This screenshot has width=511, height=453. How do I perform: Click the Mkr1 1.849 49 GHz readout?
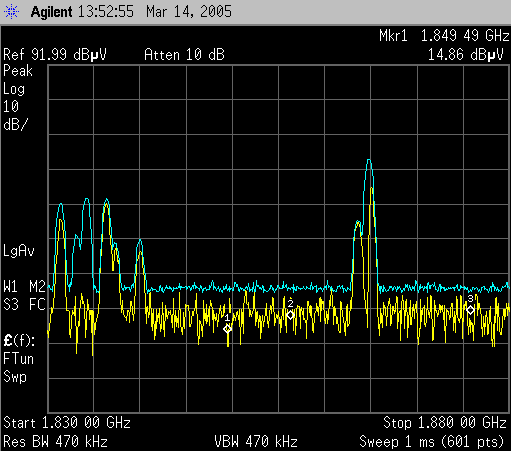tap(444, 36)
